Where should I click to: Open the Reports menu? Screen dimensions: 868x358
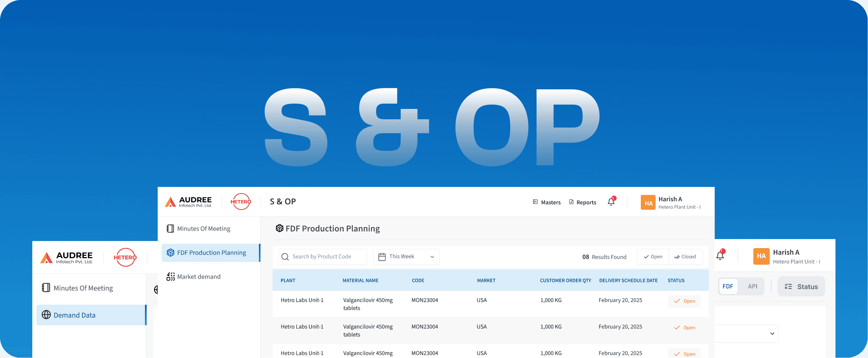coord(582,202)
